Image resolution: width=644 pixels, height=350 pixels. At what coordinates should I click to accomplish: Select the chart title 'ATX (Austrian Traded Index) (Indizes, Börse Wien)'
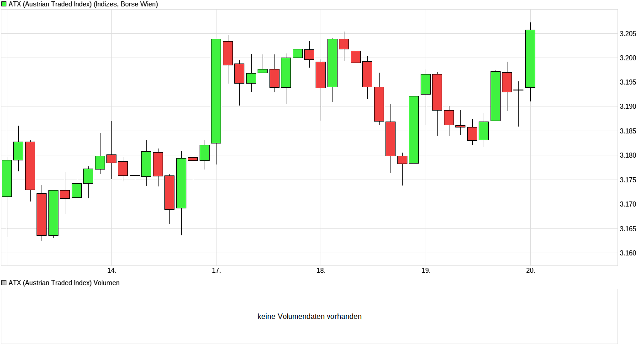pos(83,4)
